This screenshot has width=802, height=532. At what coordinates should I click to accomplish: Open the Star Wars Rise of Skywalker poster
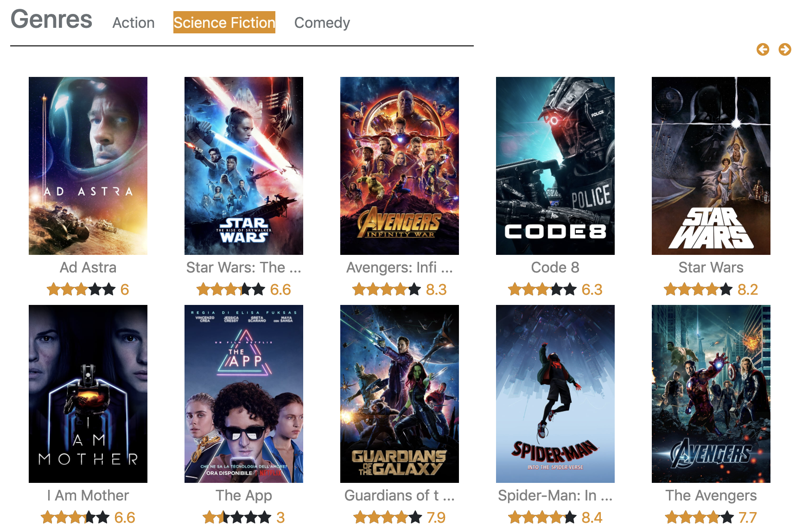[x=244, y=166]
